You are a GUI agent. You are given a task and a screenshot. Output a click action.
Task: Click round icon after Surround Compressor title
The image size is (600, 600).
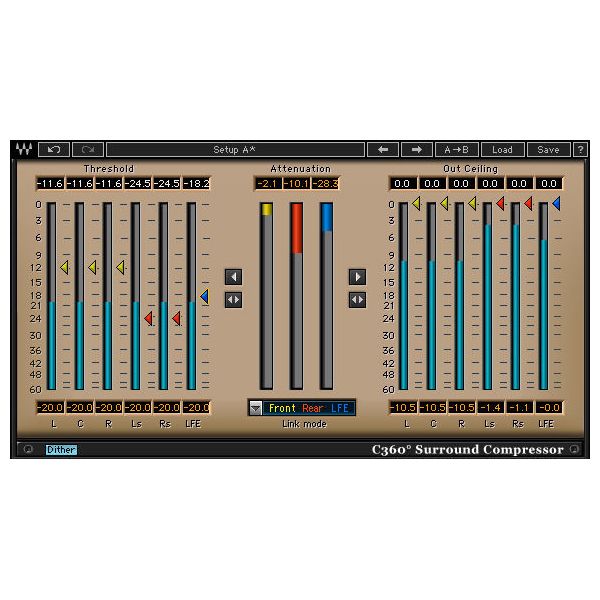point(574,449)
